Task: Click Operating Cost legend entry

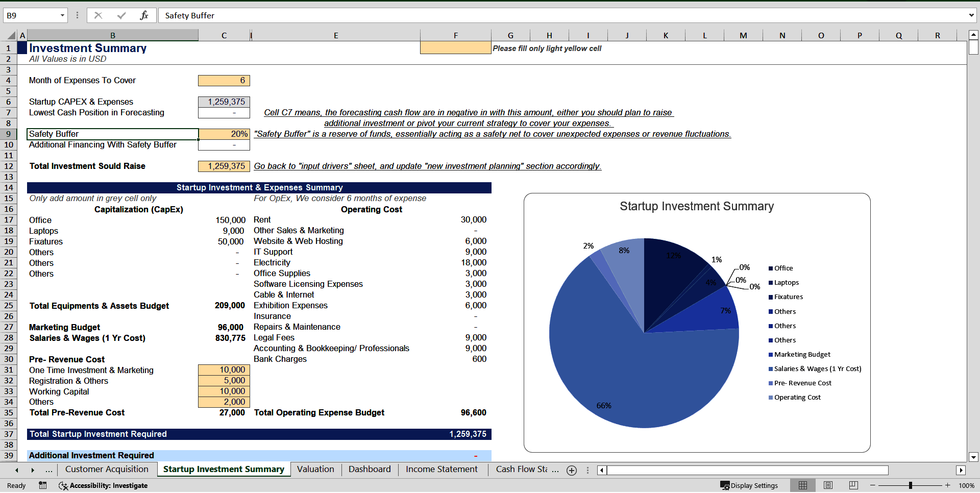Action: pyautogui.click(x=794, y=397)
